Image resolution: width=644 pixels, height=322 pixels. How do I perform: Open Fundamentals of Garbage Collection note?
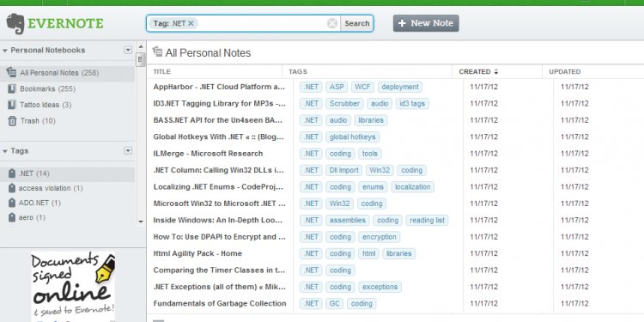(220, 303)
